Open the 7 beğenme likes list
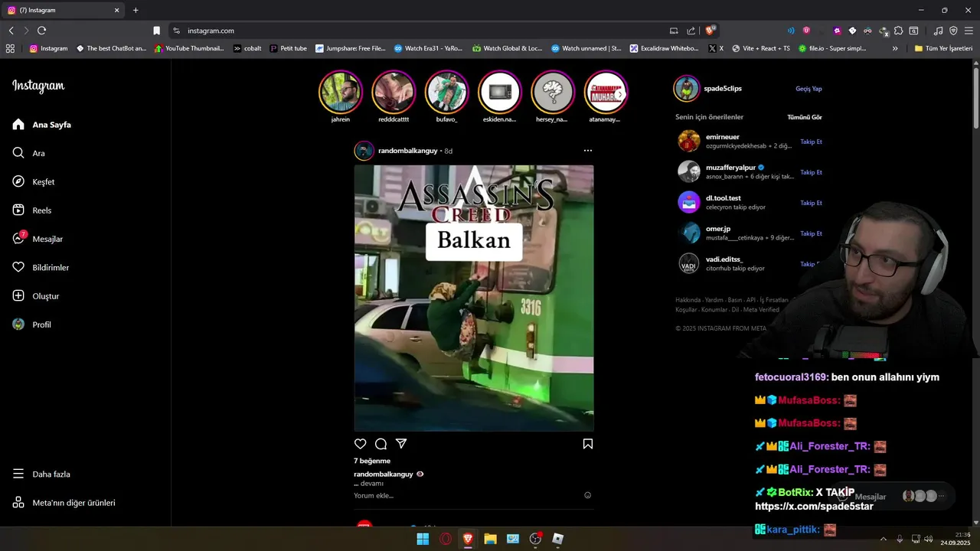The height and width of the screenshot is (551, 980). [372, 461]
